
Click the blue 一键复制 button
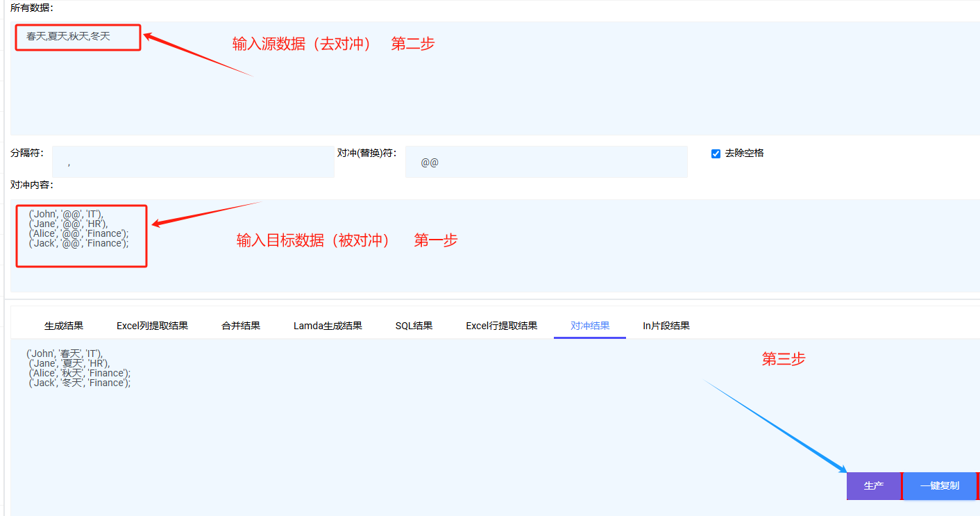(x=939, y=486)
